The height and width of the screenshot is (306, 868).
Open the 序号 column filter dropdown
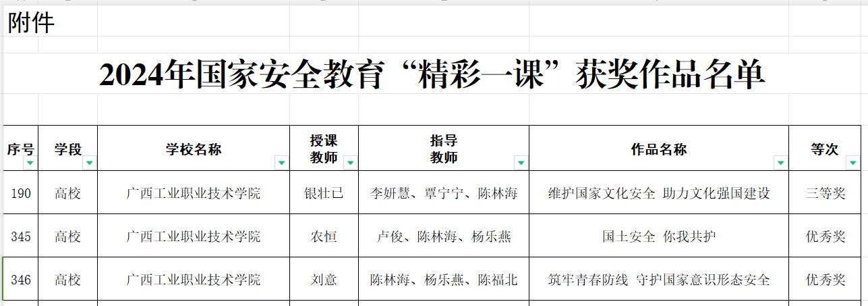click(30, 163)
